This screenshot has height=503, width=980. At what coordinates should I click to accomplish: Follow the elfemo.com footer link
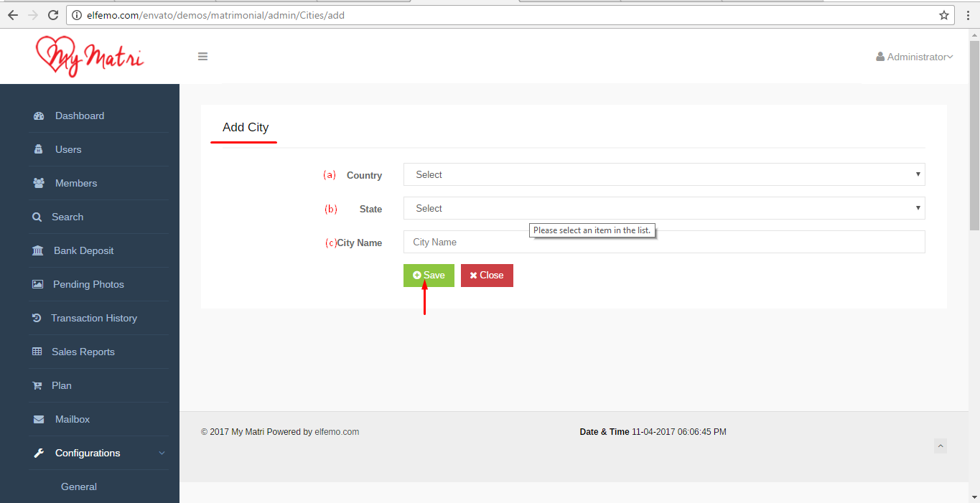pyautogui.click(x=337, y=432)
